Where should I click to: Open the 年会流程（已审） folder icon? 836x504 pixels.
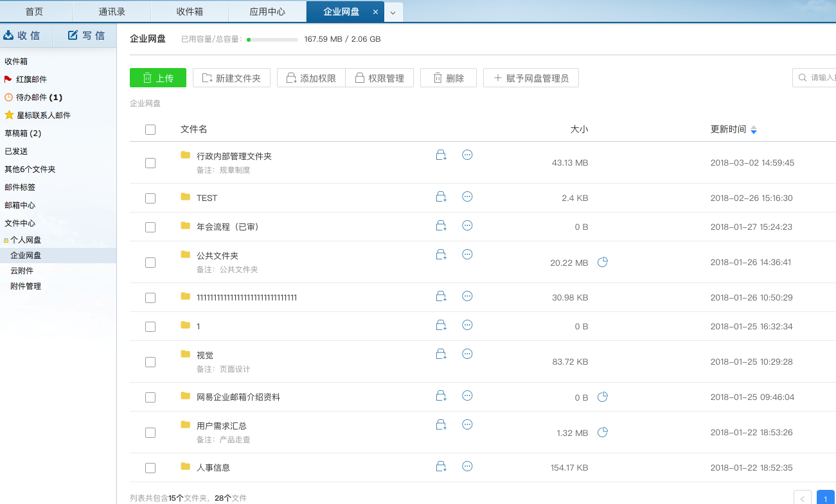coord(186,225)
